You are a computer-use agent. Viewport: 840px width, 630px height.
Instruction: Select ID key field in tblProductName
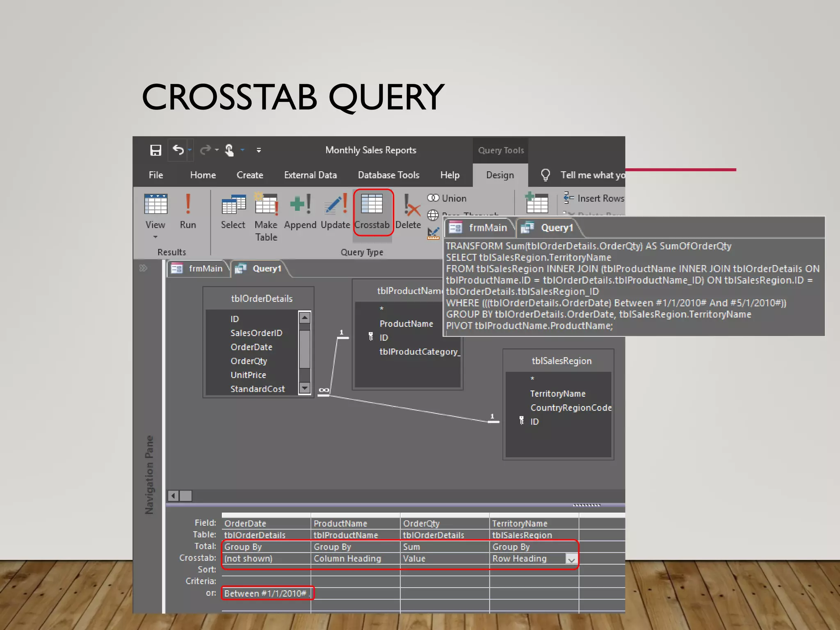(x=383, y=338)
